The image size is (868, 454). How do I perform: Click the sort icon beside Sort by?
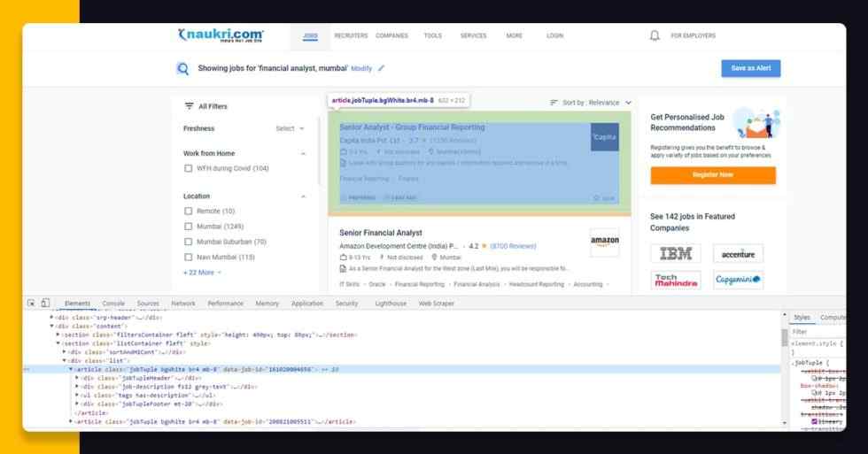click(x=554, y=103)
